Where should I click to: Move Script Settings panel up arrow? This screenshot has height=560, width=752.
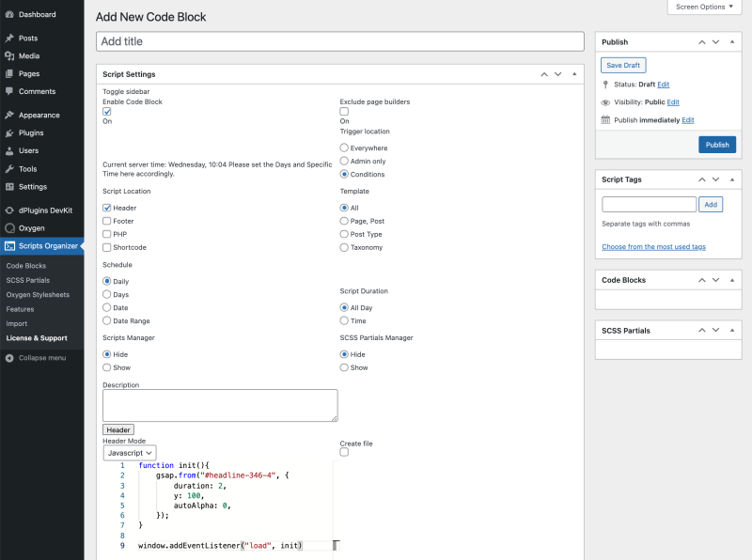click(544, 74)
